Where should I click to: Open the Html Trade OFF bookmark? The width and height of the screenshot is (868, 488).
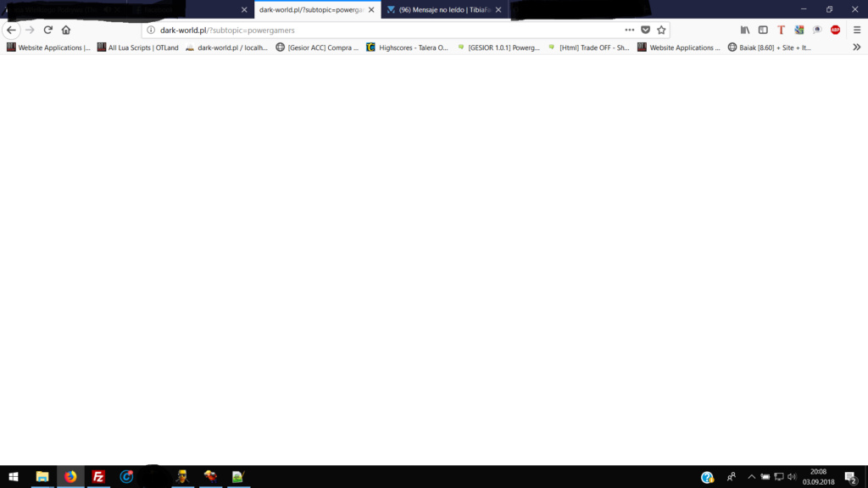[x=588, y=47]
